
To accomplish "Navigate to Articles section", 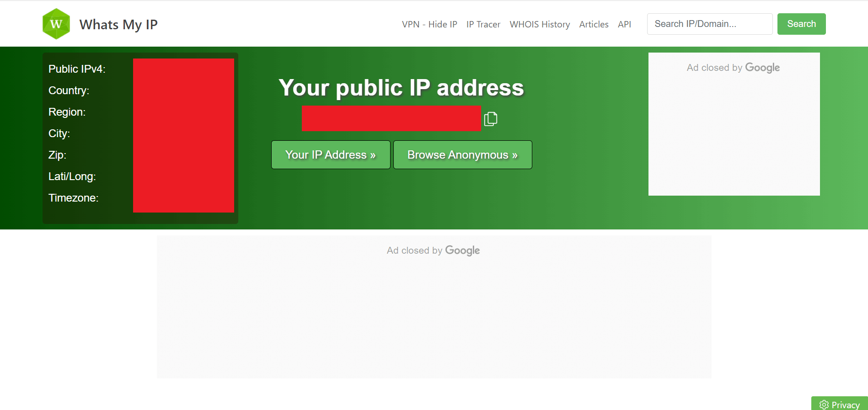I will pos(594,24).
